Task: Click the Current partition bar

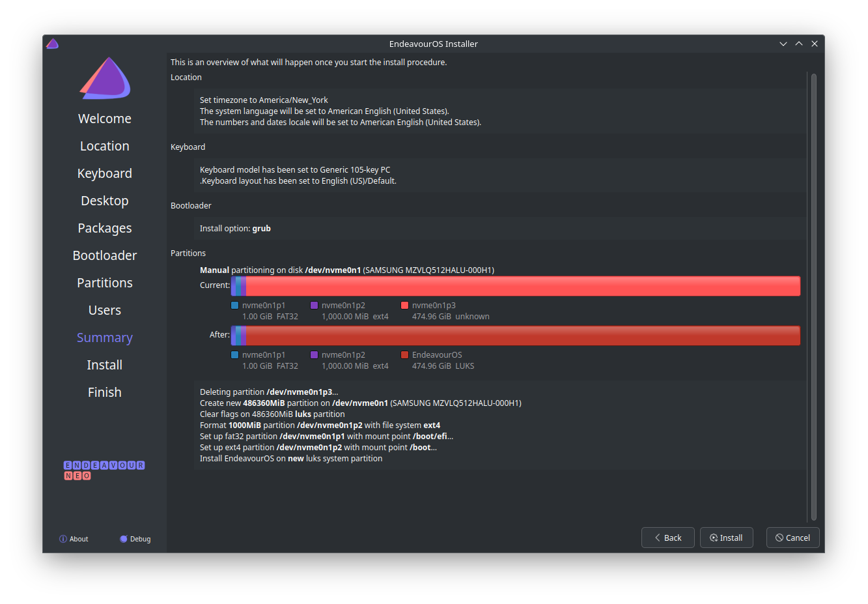Action: point(516,286)
